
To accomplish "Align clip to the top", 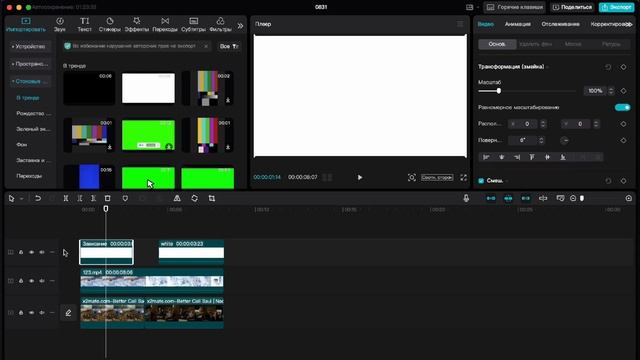I will 532,157.
